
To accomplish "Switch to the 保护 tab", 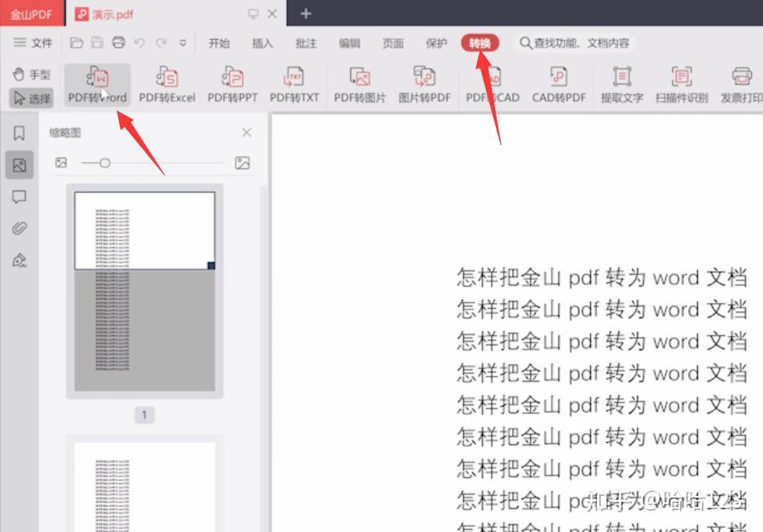I will coord(436,43).
